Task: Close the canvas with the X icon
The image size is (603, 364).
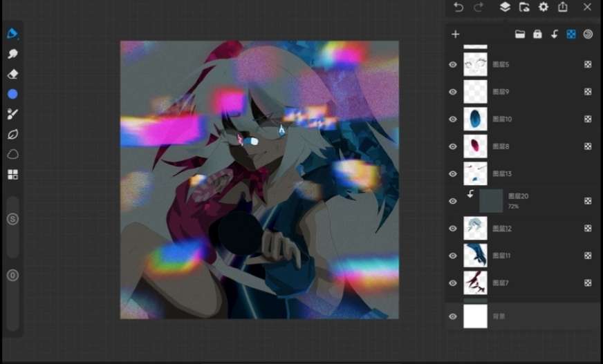Action: (x=587, y=7)
